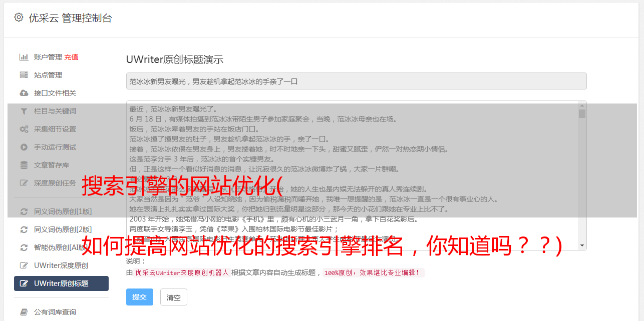This screenshot has height=321, width=644.
Task: Click the gear icon beside 优采云 管理控制台
Action: [19, 17]
